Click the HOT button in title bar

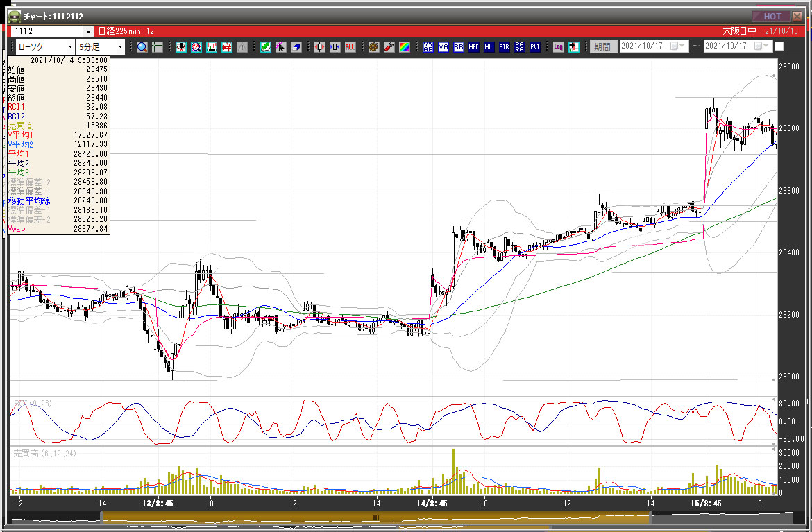(x=771, y=16)
